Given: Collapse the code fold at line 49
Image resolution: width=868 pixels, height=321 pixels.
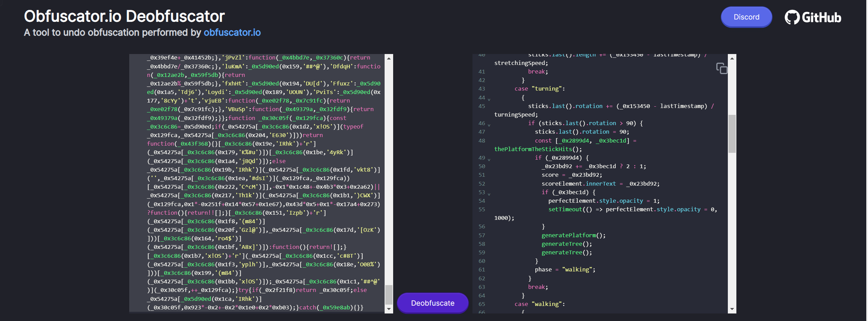Looking at the screenshot, I should pyautogui.click(x=489, y=160).
